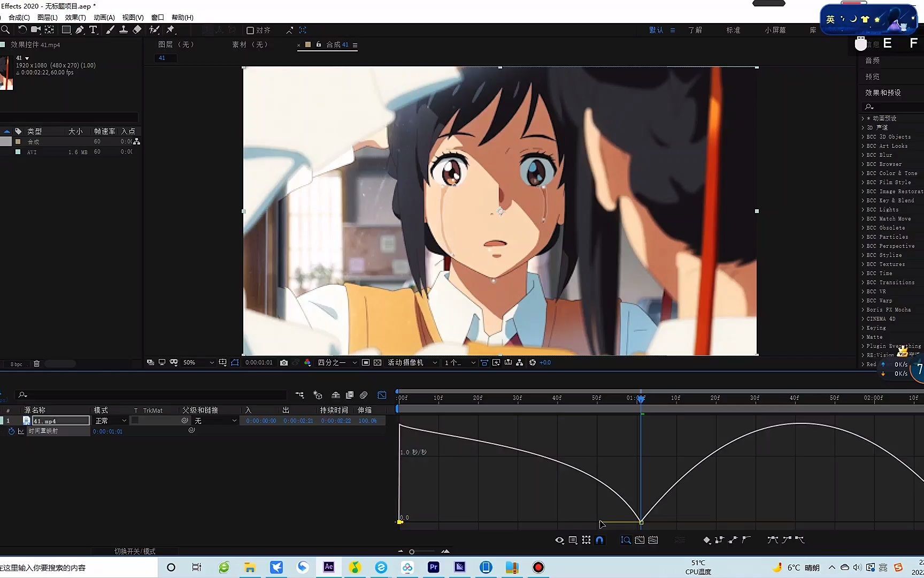Select the Rectangle shape tool

coord(66,30)
